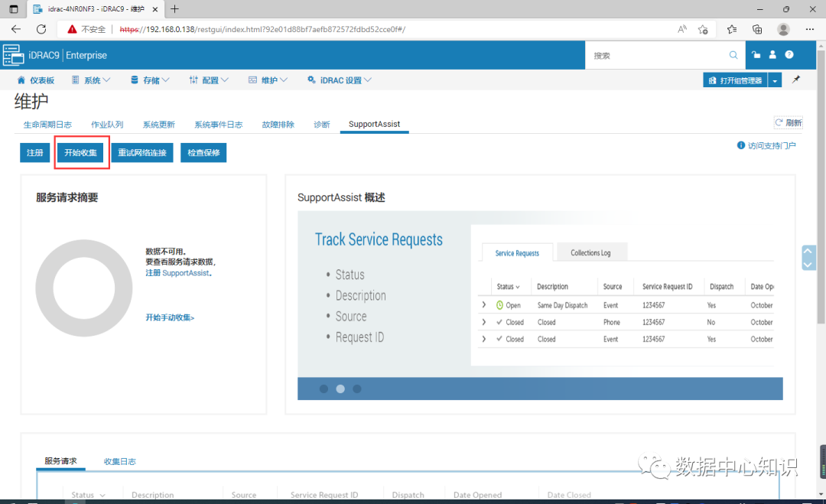This screenshot has height=504, width=826.
Task: Open the help question mark icon
Action: [789, 55]
